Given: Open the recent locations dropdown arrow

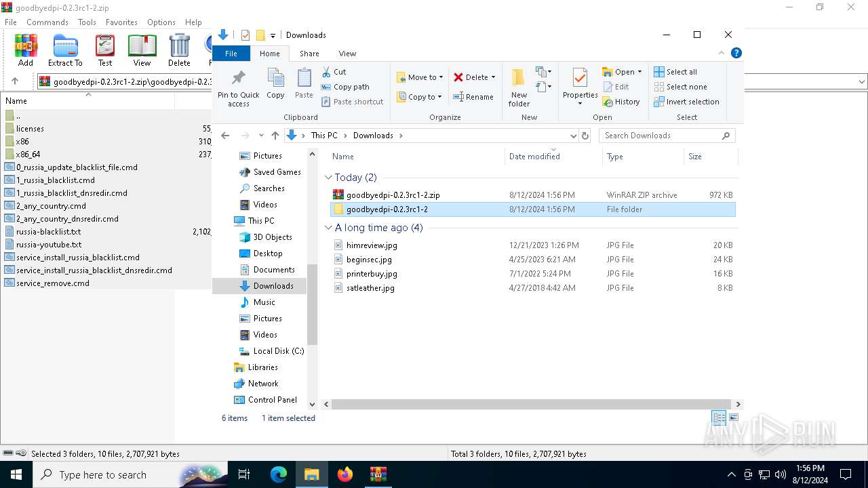Looking at the screenshot, I should click(x=261, y=136).
